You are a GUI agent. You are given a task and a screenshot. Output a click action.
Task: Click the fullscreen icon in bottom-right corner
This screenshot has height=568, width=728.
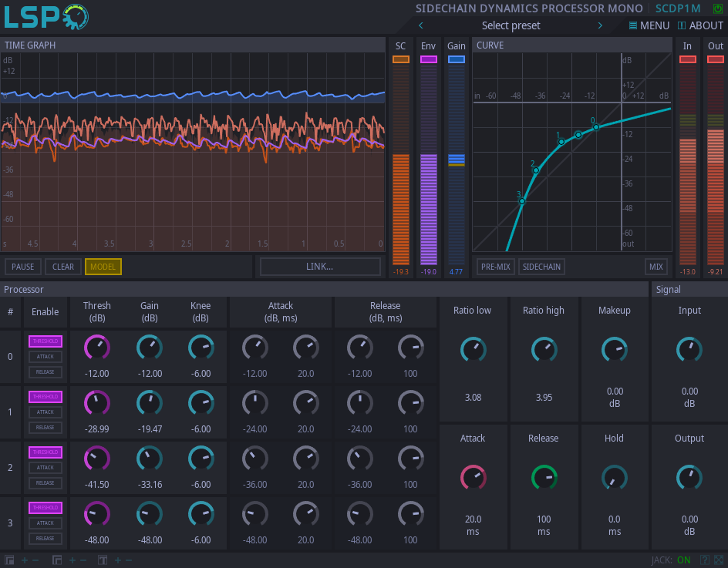719,560
